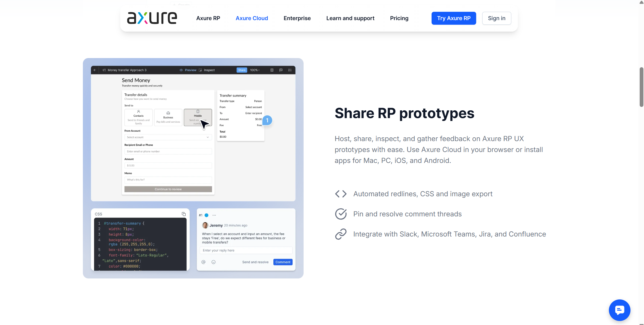Viewport: 644px width, 325px height.
Task: Click the blue comment pin numbered 1
Action: pos(267,120)
